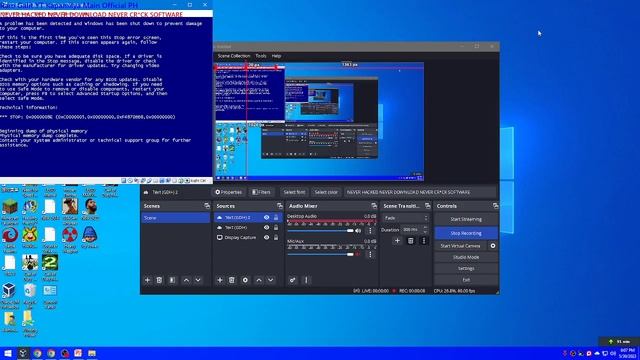Image resolution: width=640 pixels, height=360 pixels.
Task: Open Minecraft desktop shortcut icon
Action: pyautogui.click(x=10, y=211)
